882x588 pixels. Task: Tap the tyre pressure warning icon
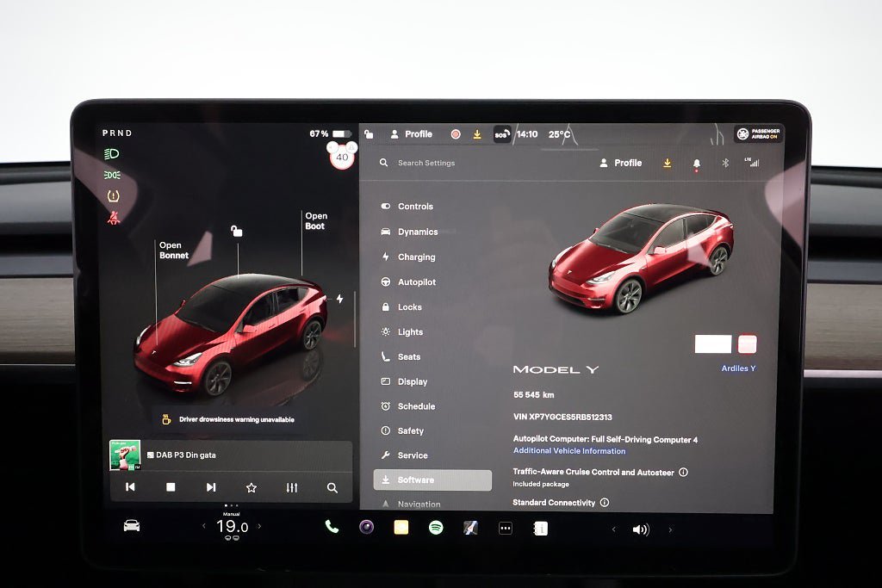(113, 196)
